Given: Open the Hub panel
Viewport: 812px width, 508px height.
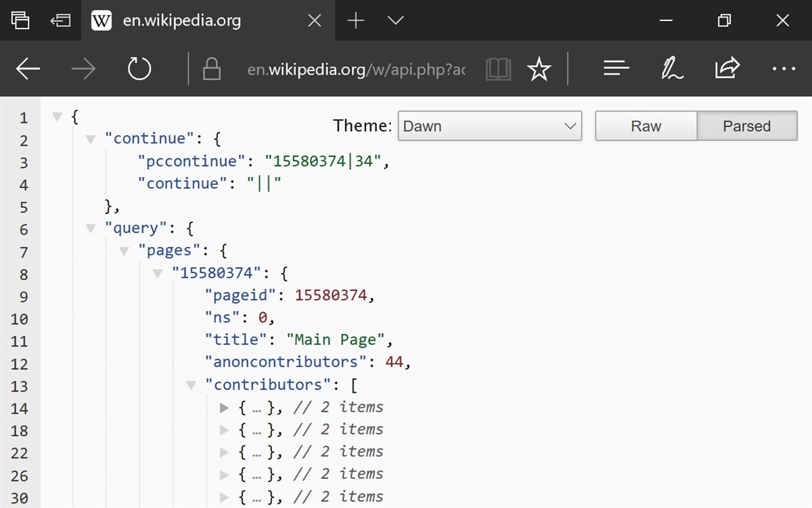Looking at the screenshot, I should pos(615,68).
